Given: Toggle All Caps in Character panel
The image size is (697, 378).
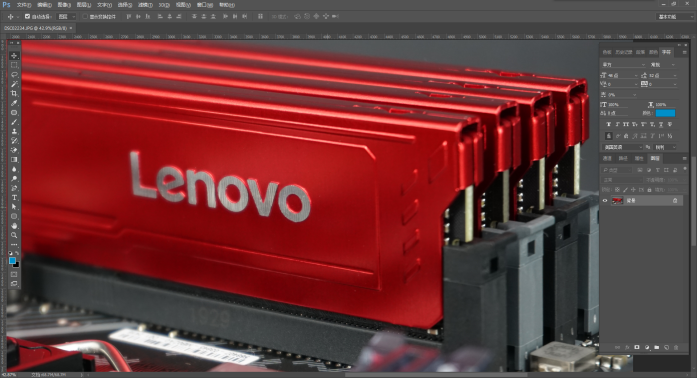Looking at the screenshot, I should tap(626, 124).
